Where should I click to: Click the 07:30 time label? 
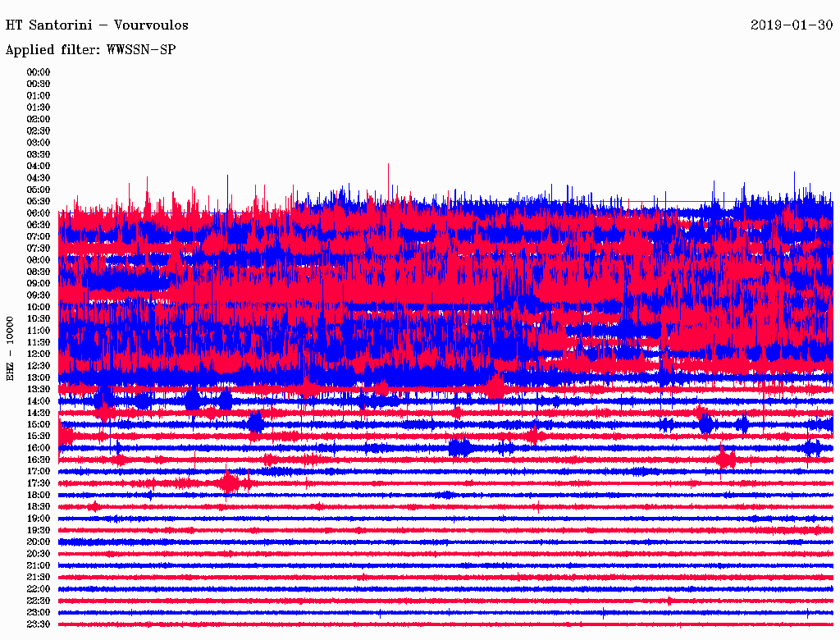[39, 249]
